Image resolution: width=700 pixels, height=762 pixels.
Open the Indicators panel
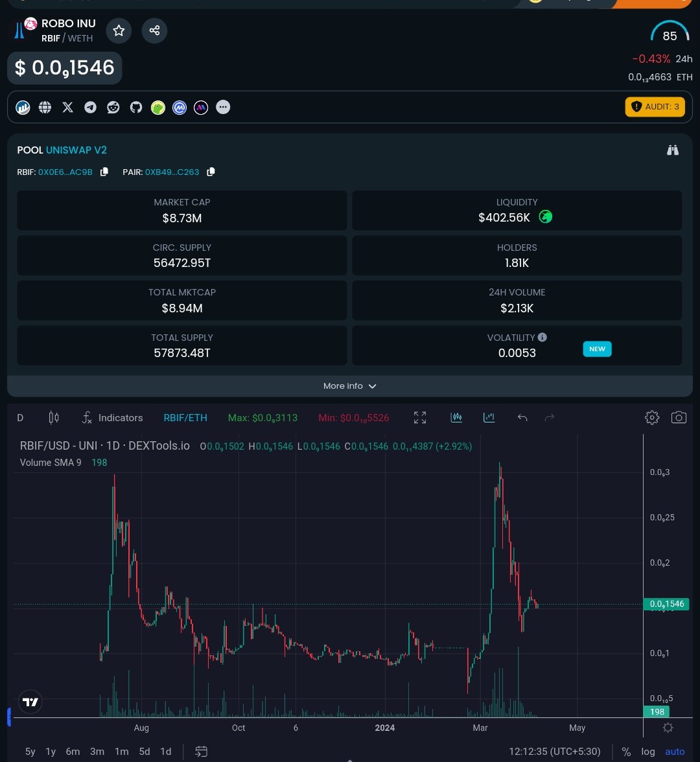coord(113,417)
